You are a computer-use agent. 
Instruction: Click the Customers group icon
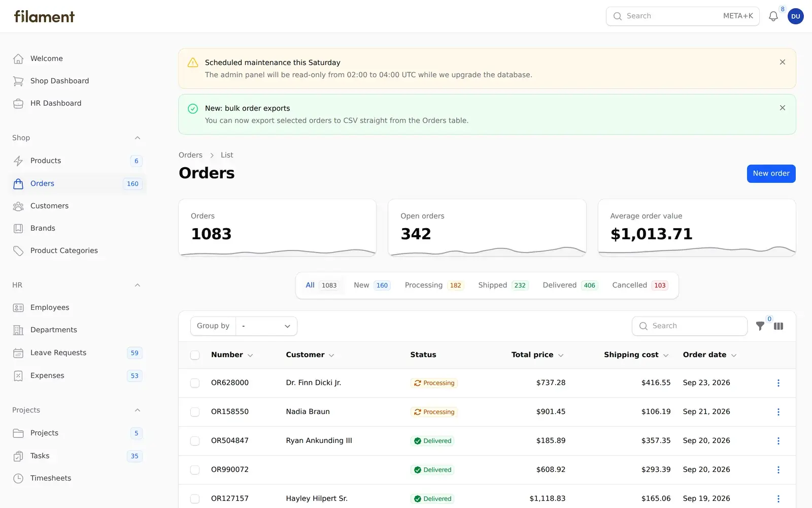coord(18,206)
